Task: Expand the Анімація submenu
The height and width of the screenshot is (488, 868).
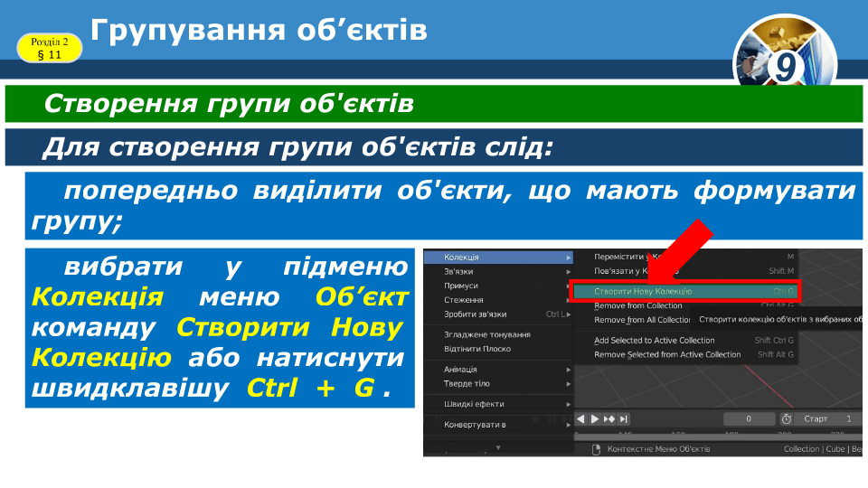Action: [x=499, y=370]
